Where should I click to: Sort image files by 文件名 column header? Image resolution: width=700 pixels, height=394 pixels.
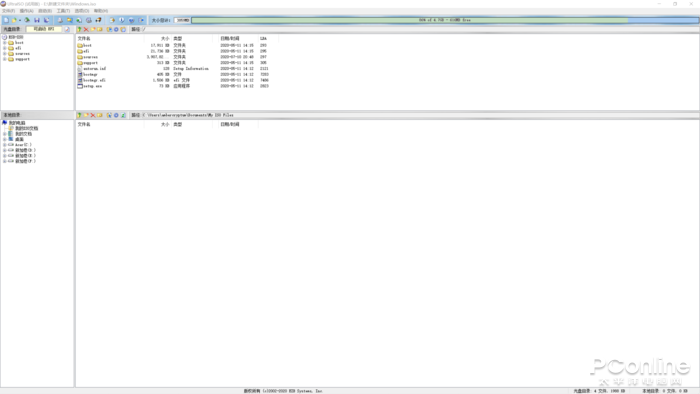point(110,38)
